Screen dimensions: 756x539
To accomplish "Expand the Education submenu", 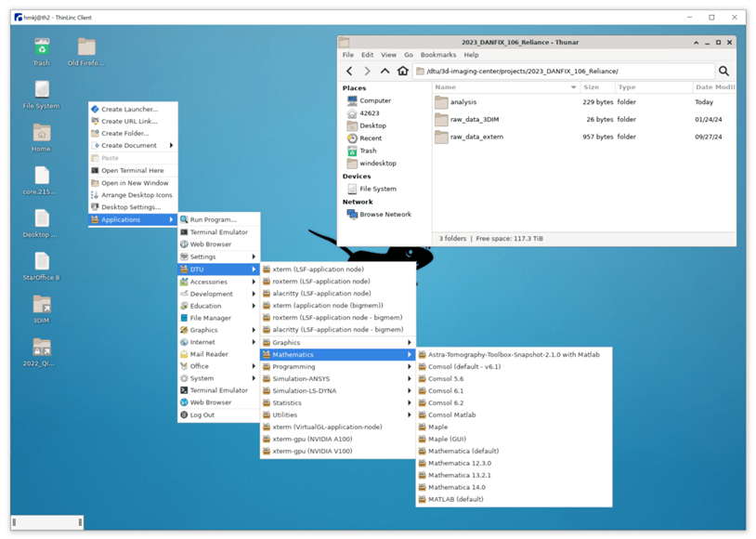I will click(219, 306).
